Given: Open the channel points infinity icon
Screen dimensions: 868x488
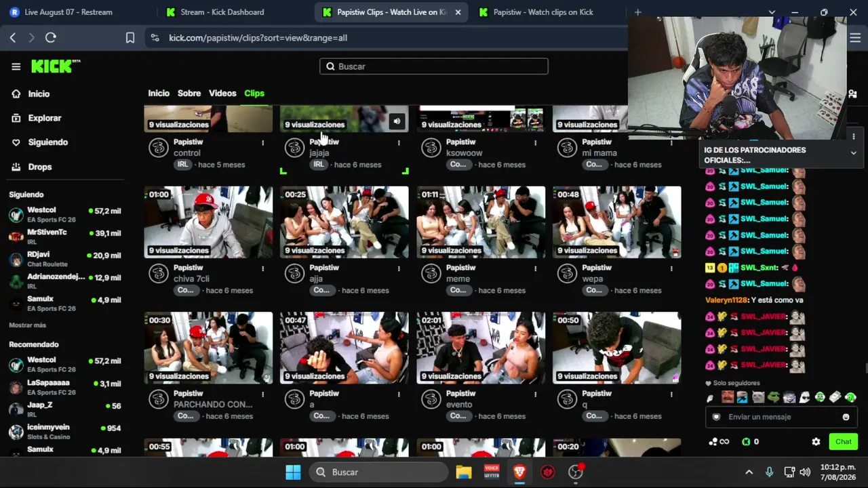Looking at the screenshot, I should click(x=719, y=442).
